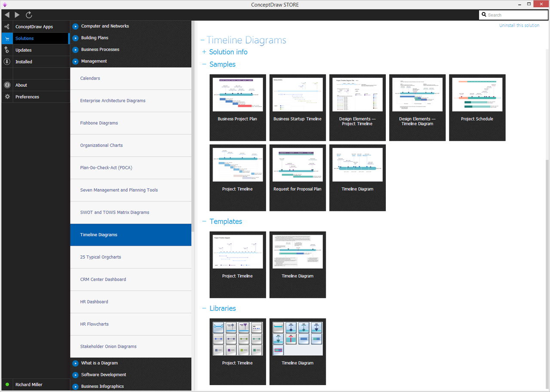Click the Updates icon in the sidebar

(x=7, y=50)
